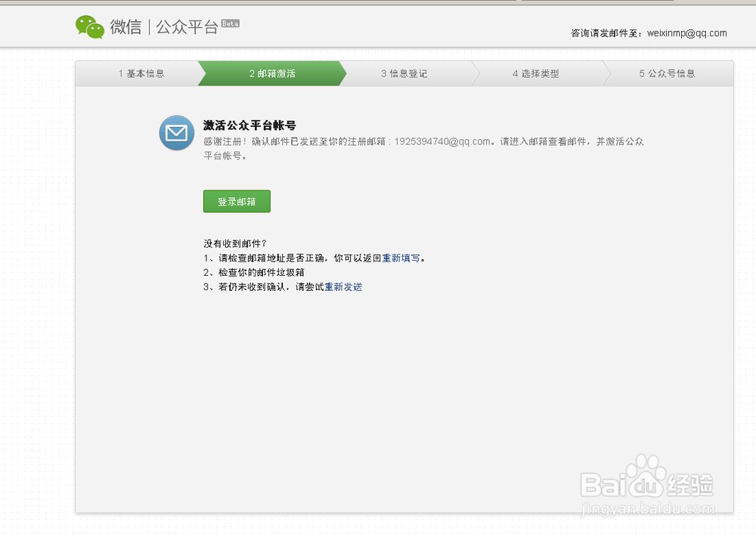Image resolution: width=756 pixels, height=535 pixels.
Task: Select step tab 2 邮箱激活
Action: pyautogui.click(x=272, y=73)
